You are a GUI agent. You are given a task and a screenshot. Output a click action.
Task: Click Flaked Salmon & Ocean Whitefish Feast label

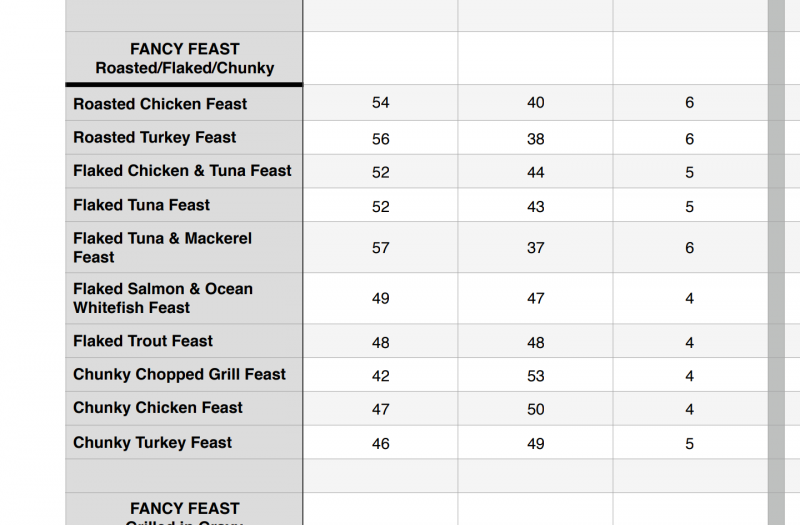[163, 298]
